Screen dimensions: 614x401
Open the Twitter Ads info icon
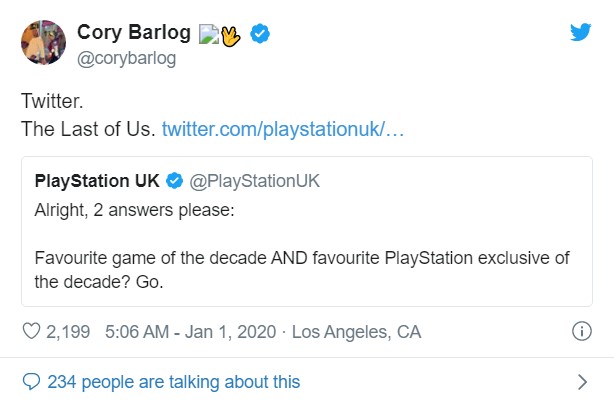581,330
